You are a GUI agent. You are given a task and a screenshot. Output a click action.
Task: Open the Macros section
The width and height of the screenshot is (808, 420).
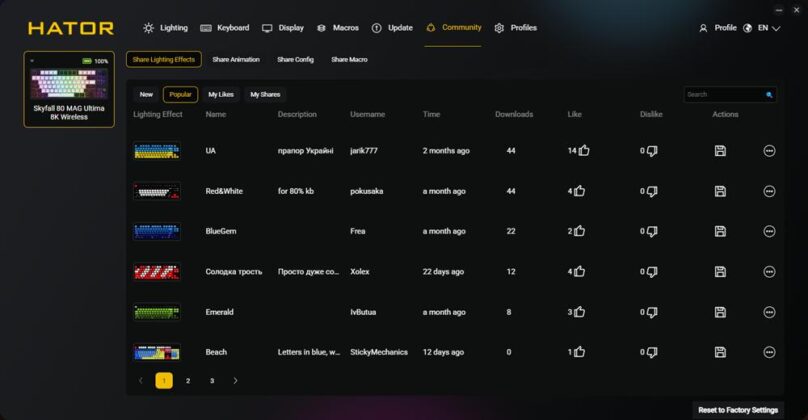click(x=338, y=28)
